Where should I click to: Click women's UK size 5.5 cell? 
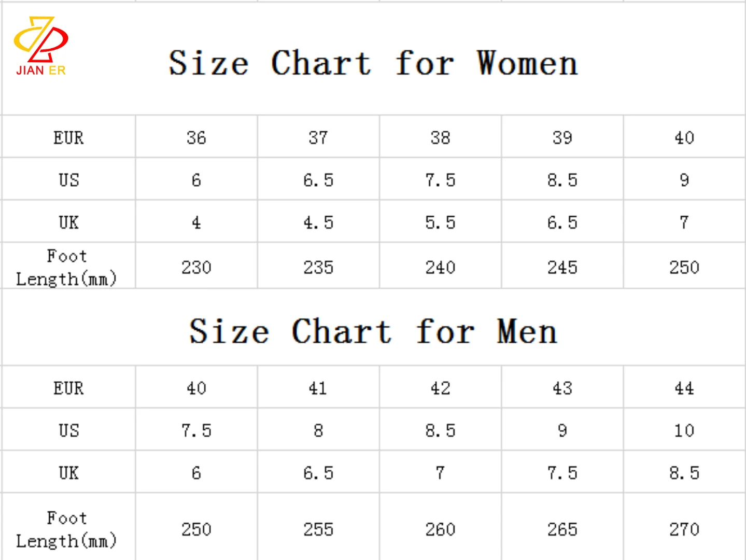pos(440,222)
